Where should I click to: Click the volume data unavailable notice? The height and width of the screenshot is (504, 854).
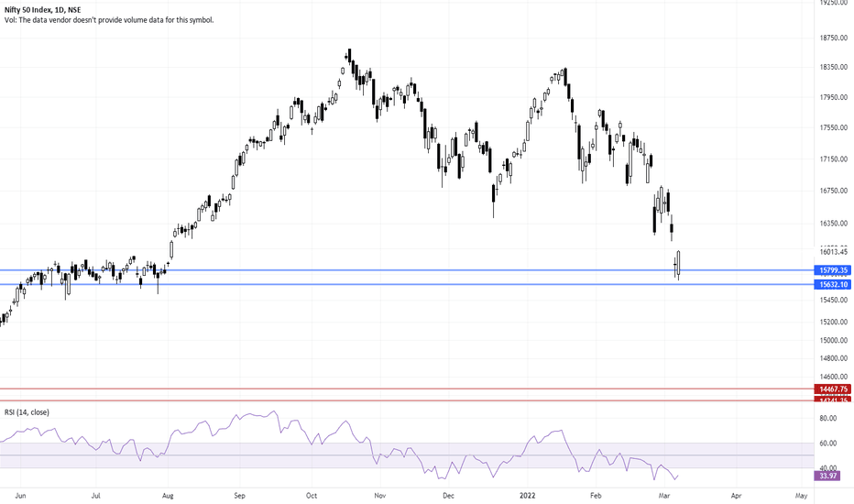(109, 20)
